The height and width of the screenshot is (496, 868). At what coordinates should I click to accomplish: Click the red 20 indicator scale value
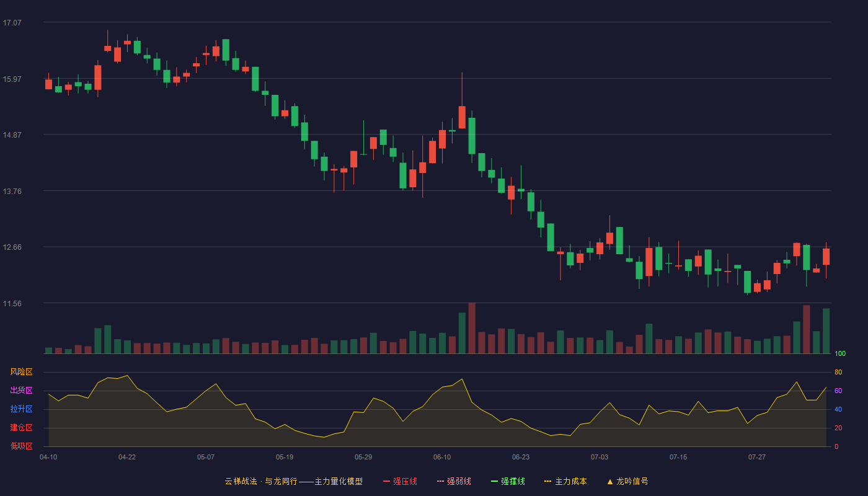(x=838, y=428)
